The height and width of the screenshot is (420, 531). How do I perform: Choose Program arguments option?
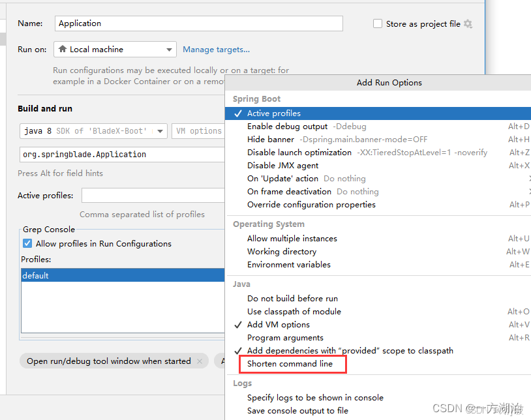pos(378,338)
